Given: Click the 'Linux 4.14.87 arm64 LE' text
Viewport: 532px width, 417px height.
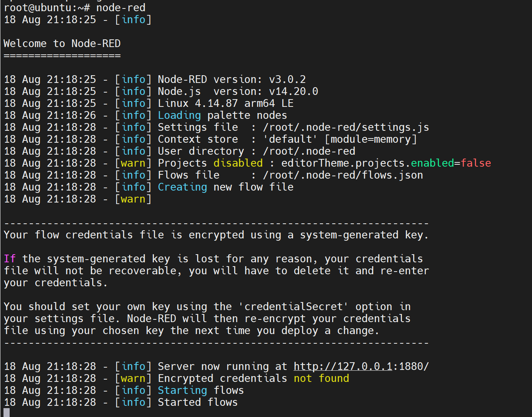Looking at the screenshot, I should click(x=226, y=103).
